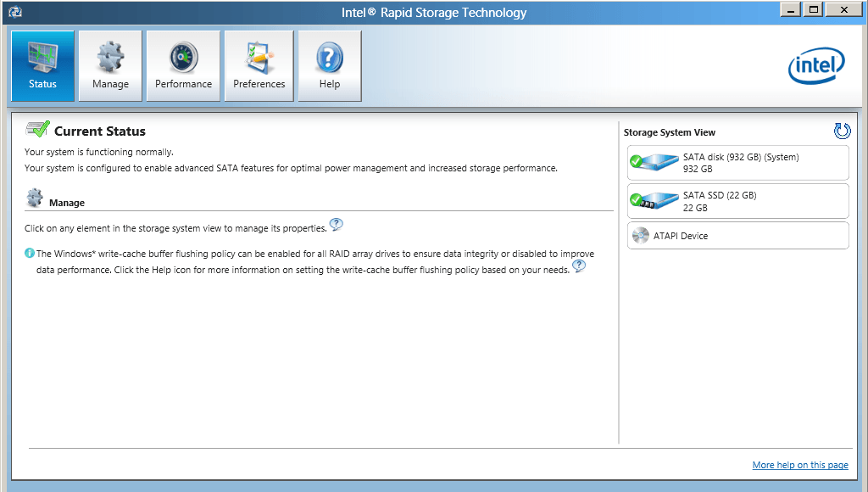
Task: Click the ATAPI Device disc icon
Action: click(641, 236)
